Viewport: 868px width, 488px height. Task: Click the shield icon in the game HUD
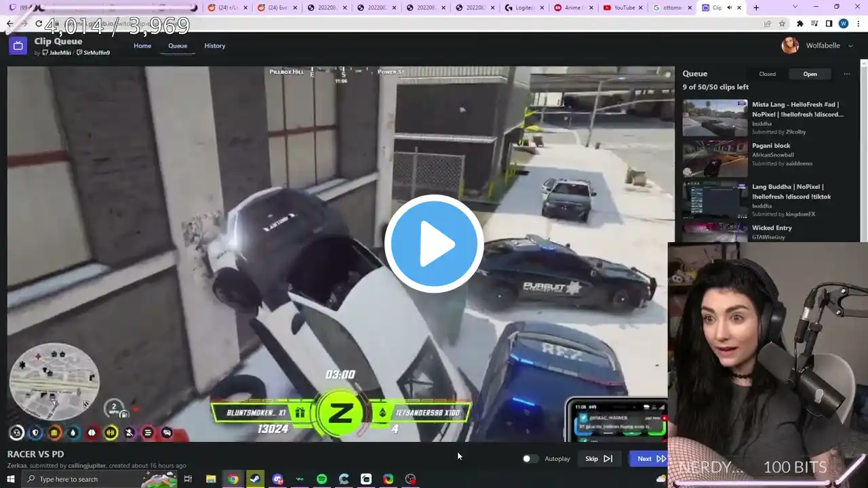(x=35, y=432)
